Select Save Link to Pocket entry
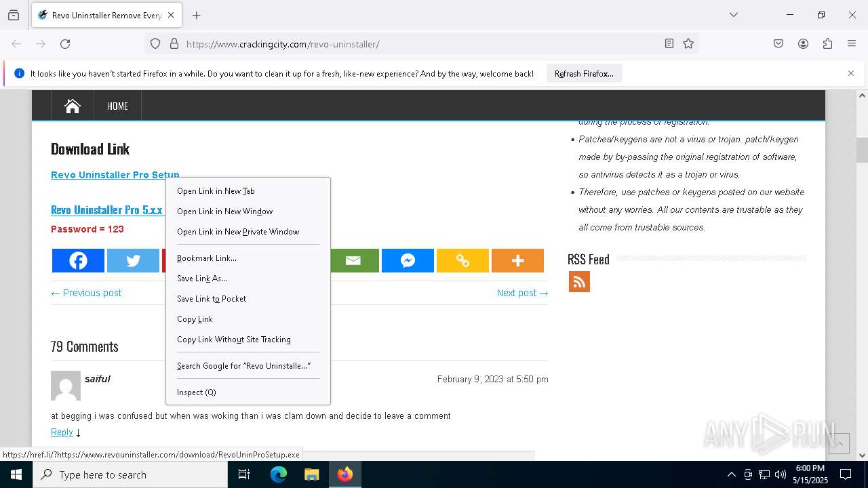 (x=248, y=299)
